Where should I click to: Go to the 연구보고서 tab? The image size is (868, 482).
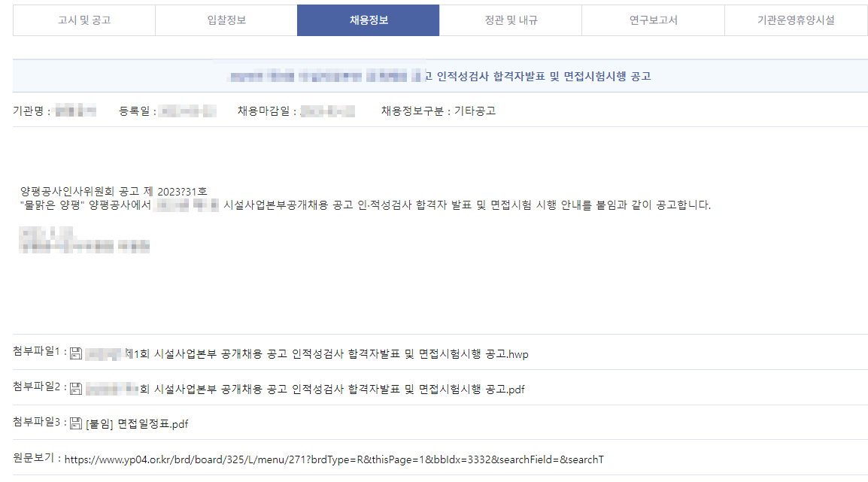[653, 20]
